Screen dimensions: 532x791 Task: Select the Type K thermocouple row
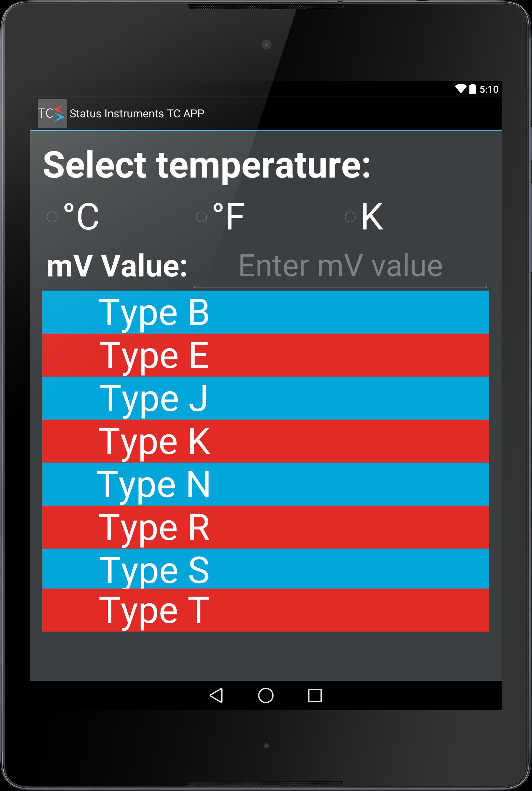point(266,441)
